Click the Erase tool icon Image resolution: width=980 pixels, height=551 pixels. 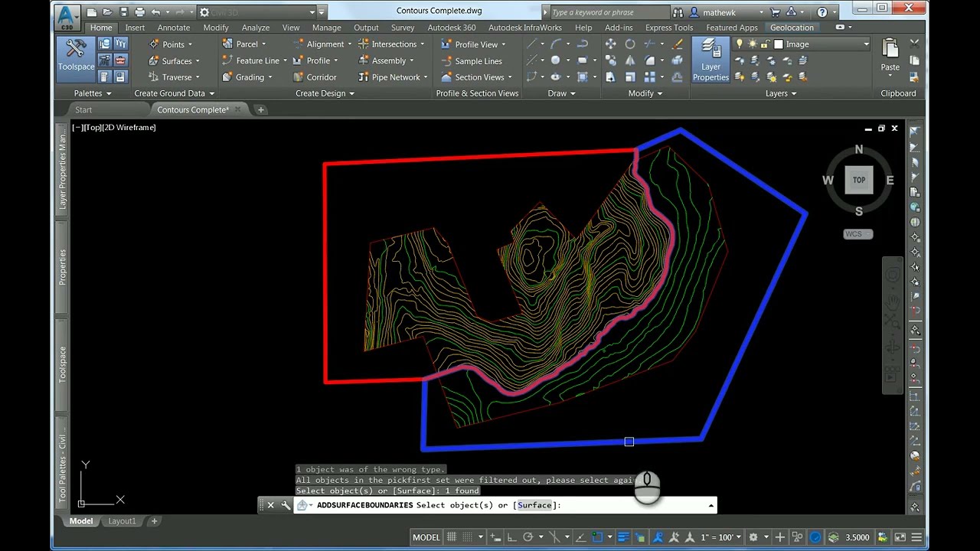click(x=678, y=44)
